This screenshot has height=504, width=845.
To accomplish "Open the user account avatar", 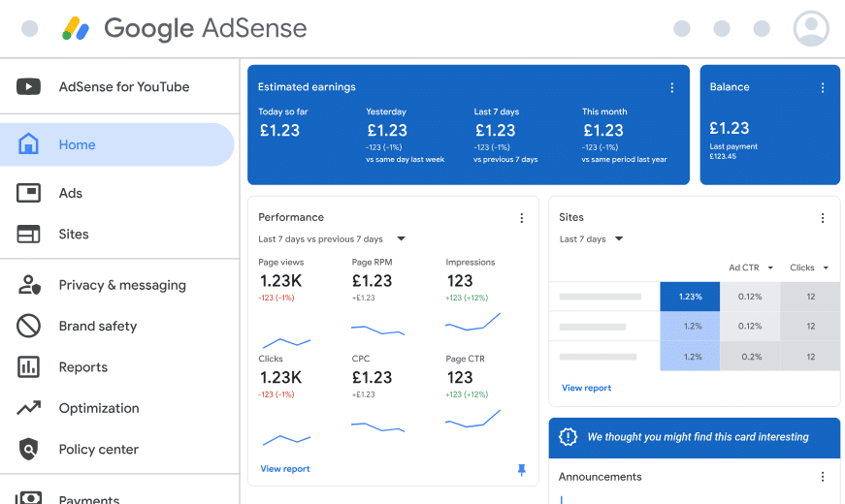I will (x=811, y=28).
